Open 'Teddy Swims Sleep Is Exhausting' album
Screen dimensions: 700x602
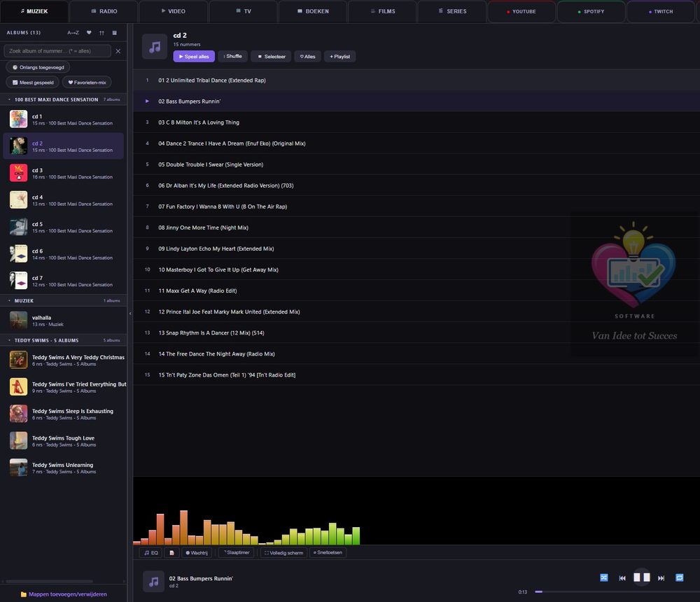pos(64,414)
